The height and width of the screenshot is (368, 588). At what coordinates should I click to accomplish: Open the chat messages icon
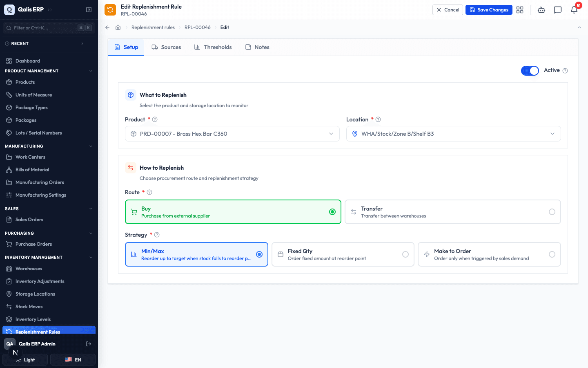point(558,10)
